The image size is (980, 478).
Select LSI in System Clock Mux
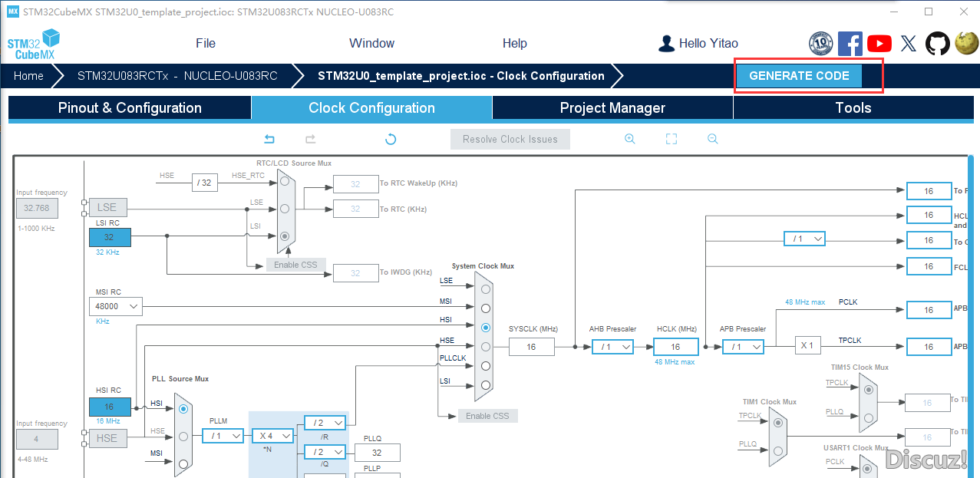(x=484, y=385)
